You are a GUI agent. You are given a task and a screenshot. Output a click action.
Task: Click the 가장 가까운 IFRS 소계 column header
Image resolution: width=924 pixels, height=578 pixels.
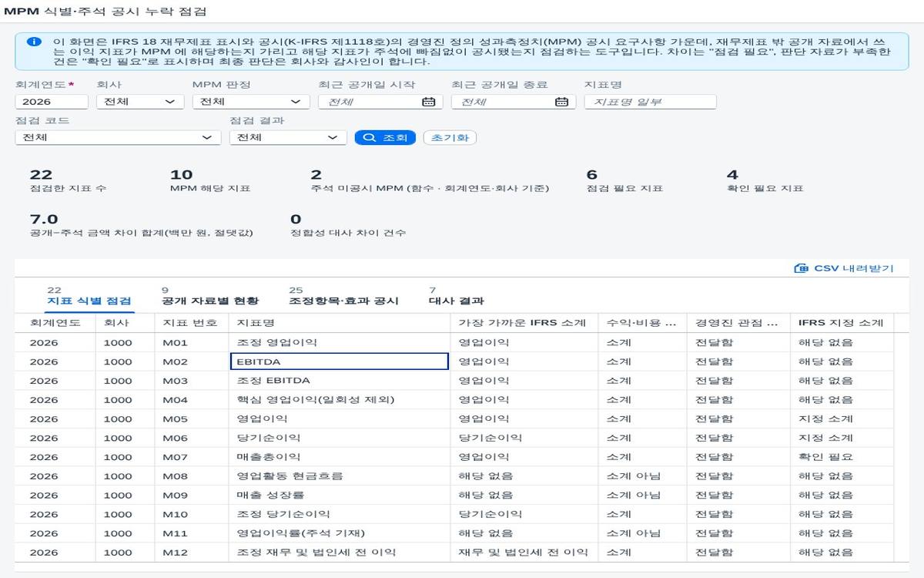525,323
